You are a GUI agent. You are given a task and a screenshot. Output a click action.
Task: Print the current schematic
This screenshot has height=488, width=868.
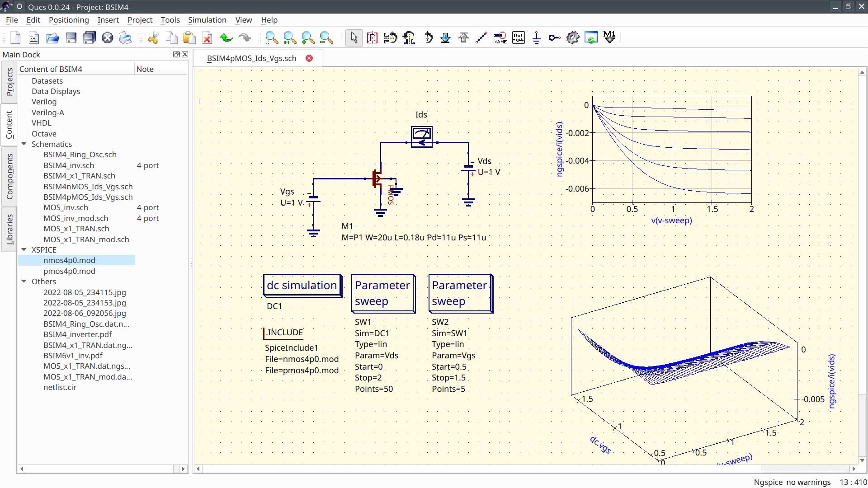(125, 38)
